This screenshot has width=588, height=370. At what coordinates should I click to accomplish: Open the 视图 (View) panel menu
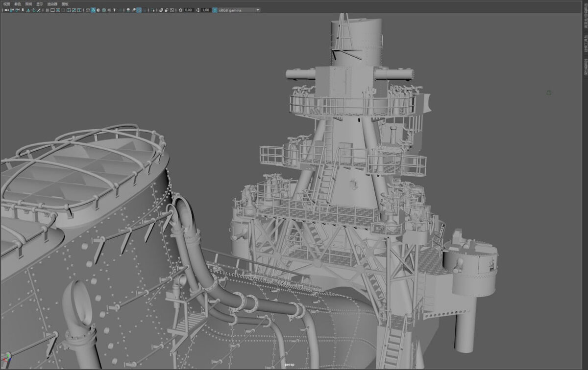[6, 4]
